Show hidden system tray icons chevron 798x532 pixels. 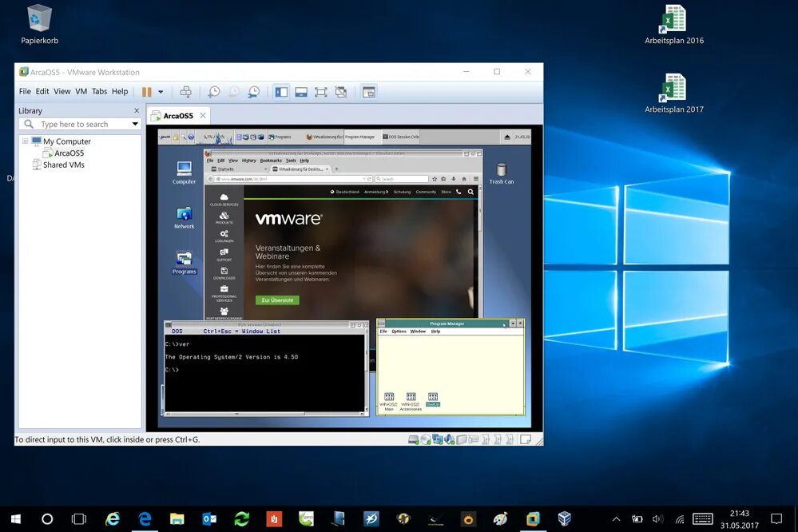click(x=616, y=519)
